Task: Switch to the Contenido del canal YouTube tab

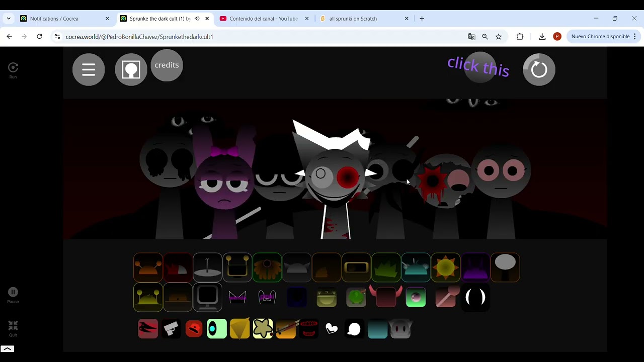Action: point(264,19)
